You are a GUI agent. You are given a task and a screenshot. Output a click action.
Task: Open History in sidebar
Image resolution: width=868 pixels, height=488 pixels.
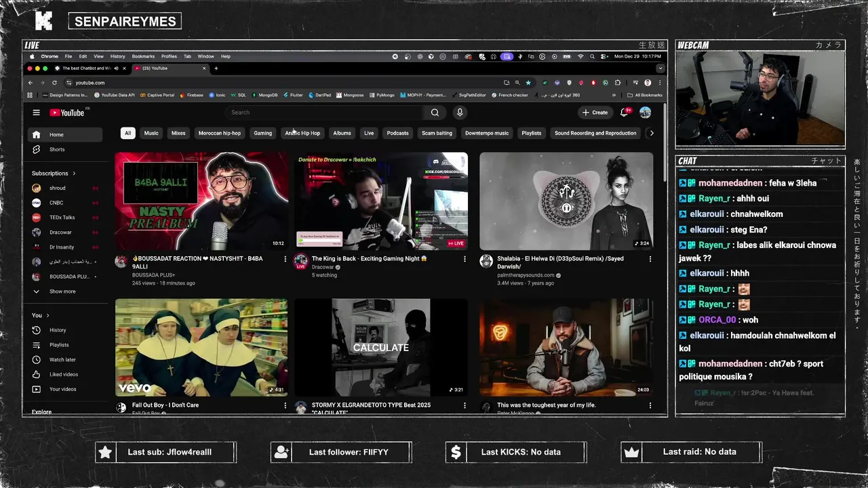point(66,330)
